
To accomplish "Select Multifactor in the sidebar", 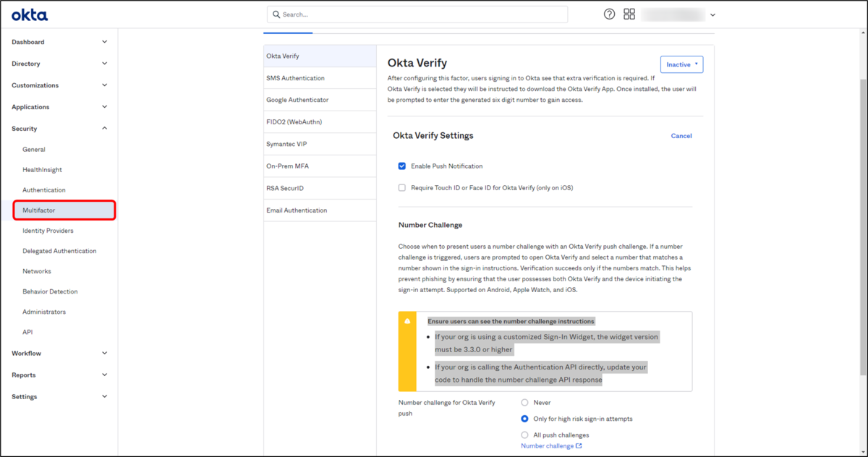I will [x=64, y=210].
